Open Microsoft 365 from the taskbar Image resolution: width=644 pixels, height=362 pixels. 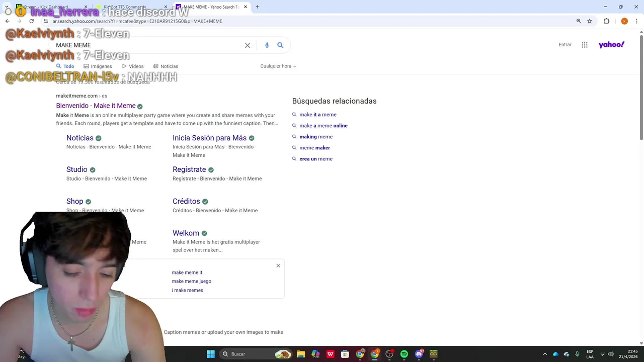coord(315,354)
